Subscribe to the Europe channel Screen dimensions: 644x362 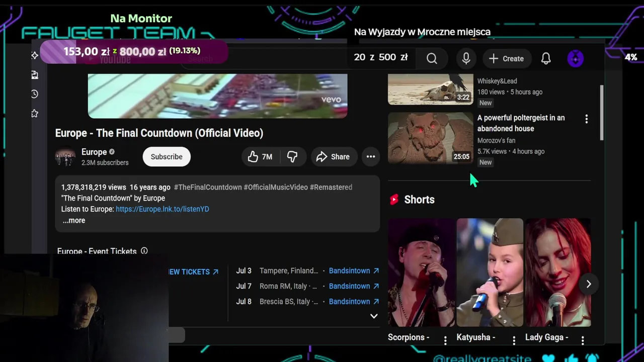tap(167, 157)
